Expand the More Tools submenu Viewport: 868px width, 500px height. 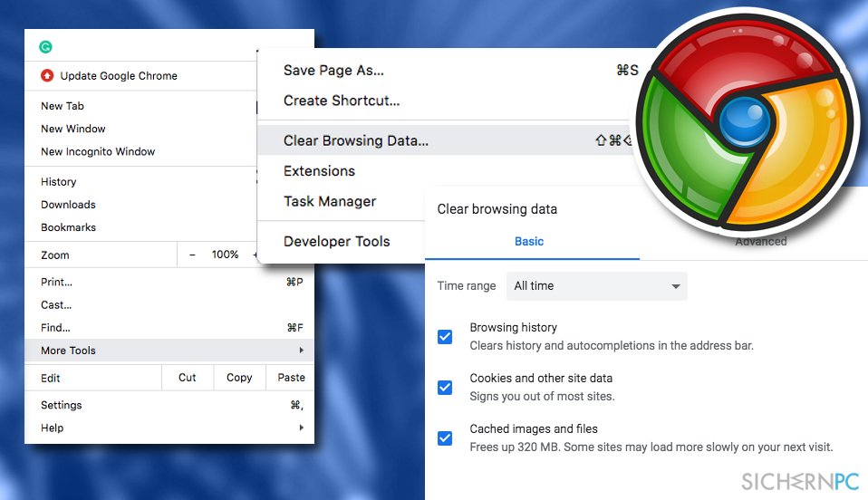[169, 351]
